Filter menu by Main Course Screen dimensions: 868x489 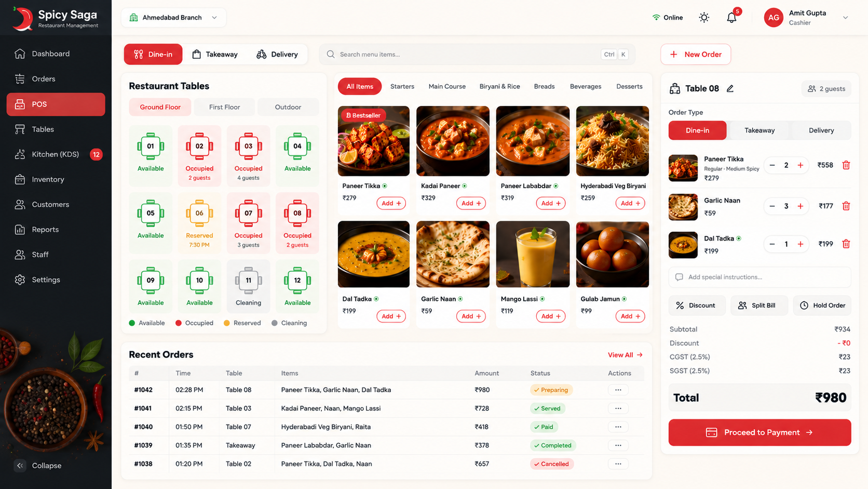pyautogui.click(x=447, y=86)
